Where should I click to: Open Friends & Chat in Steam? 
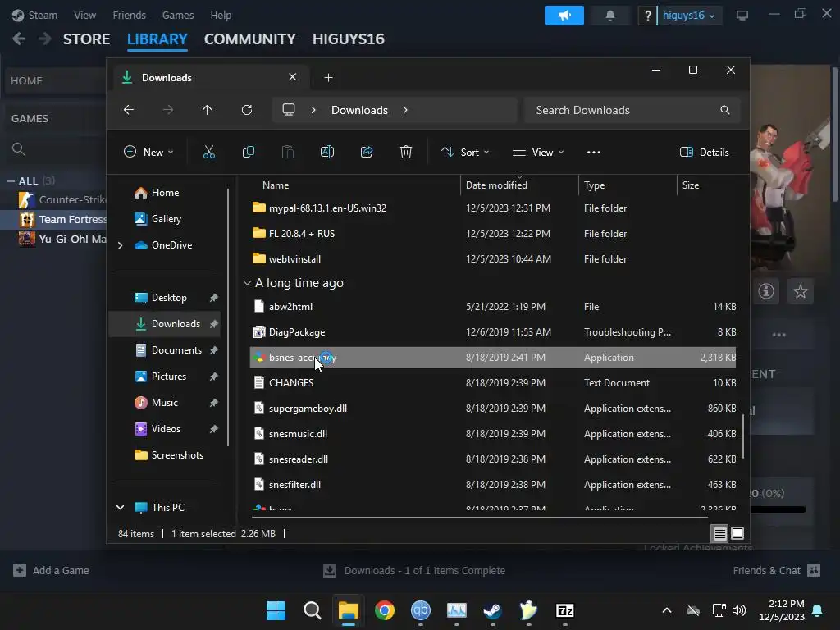(776, 571)
